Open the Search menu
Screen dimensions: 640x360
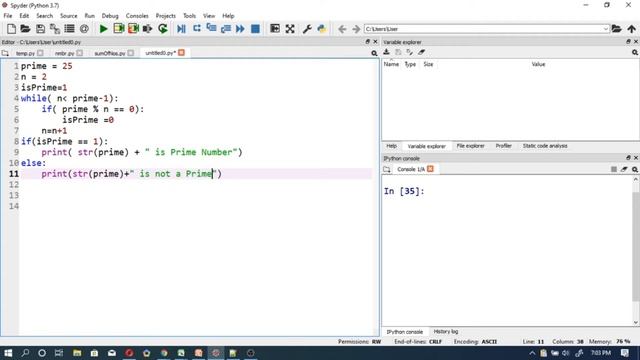pos(44,16)
